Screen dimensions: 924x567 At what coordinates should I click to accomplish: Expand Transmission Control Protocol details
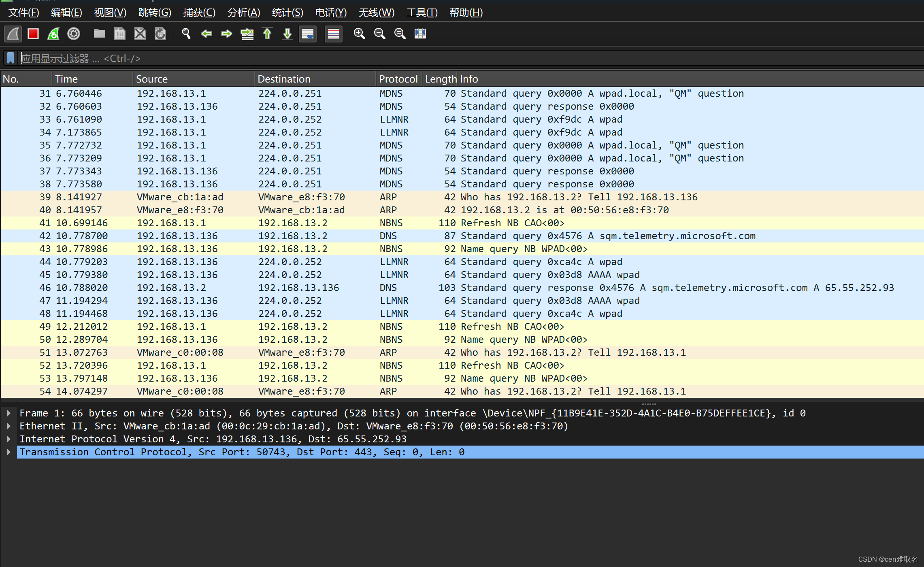point(9,452)
